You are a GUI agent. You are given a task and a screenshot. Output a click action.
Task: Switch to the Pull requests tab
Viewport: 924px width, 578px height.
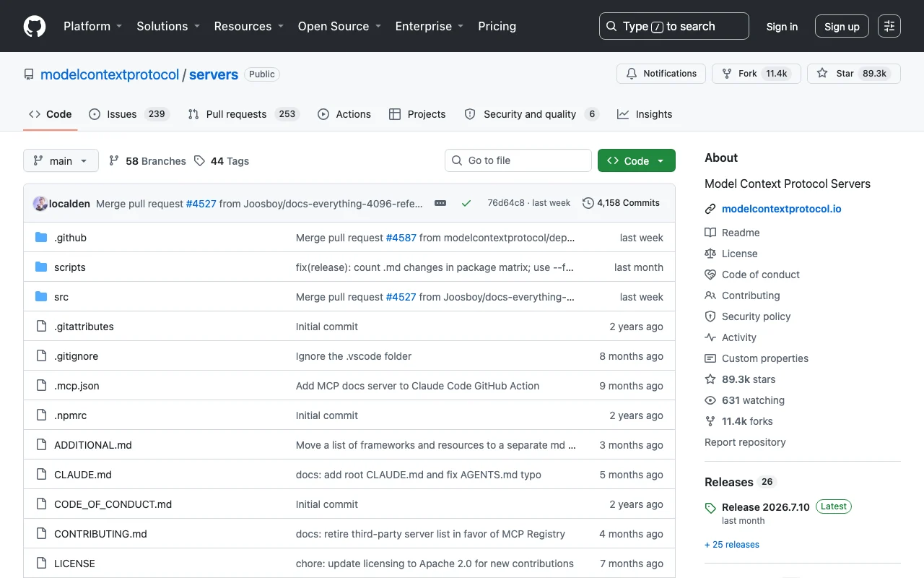243,114
